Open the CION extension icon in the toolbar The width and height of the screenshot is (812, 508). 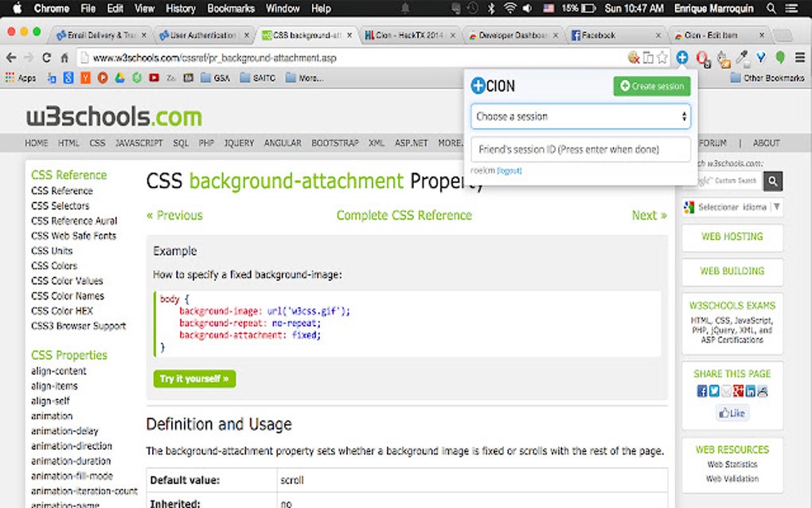[x=683, y=57]
